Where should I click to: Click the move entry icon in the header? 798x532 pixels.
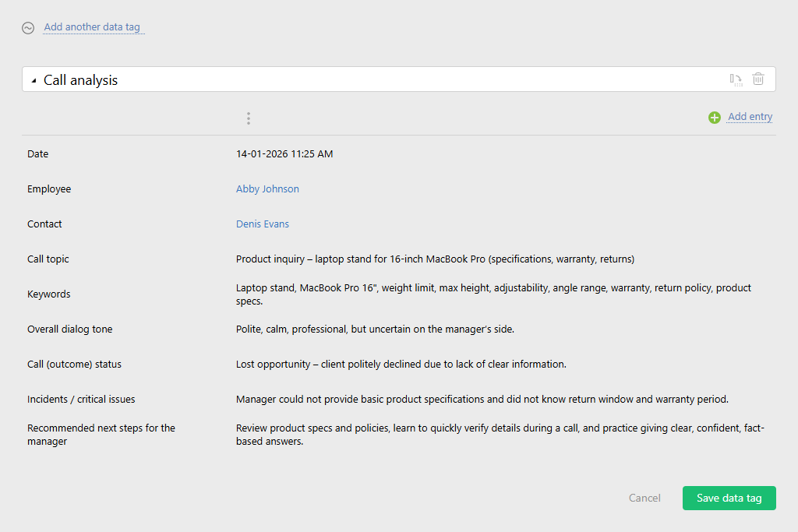click(x=736, y=79)
